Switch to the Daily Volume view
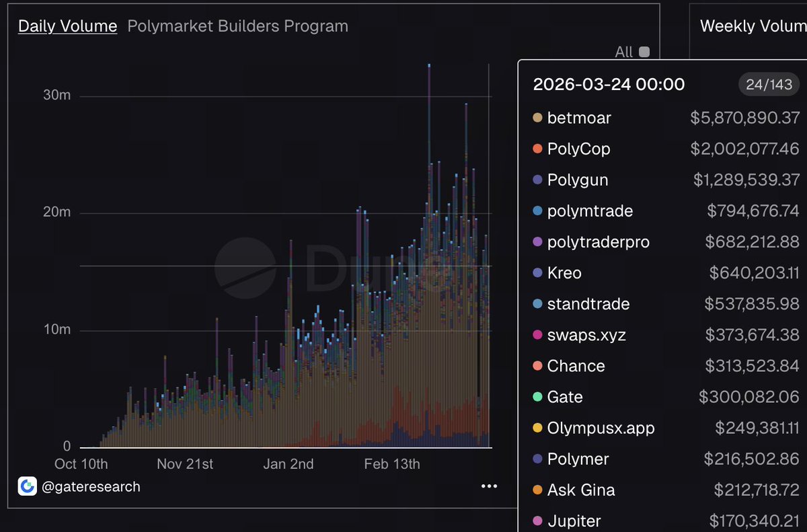This screenshot has width=807, height=532. click(67, 26)
